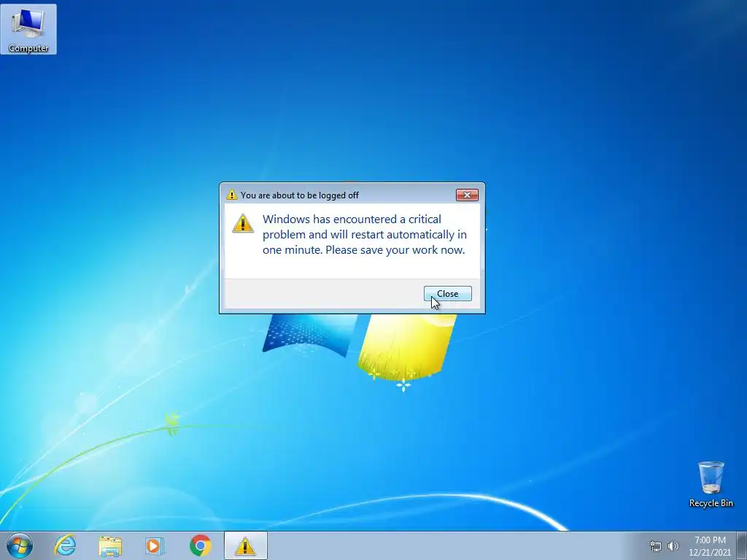
Task: Click the dialog title 'You are about to be logged off'
Action: (x=300, y=195)
